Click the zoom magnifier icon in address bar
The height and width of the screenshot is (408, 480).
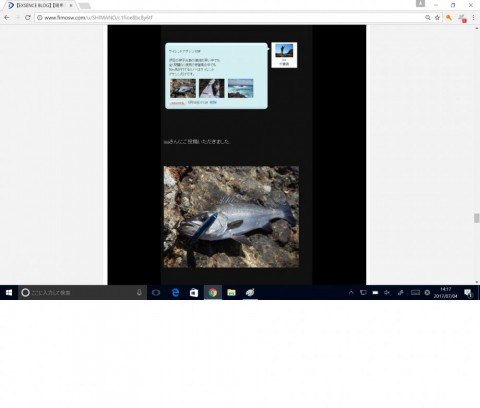tap(428, 18)
